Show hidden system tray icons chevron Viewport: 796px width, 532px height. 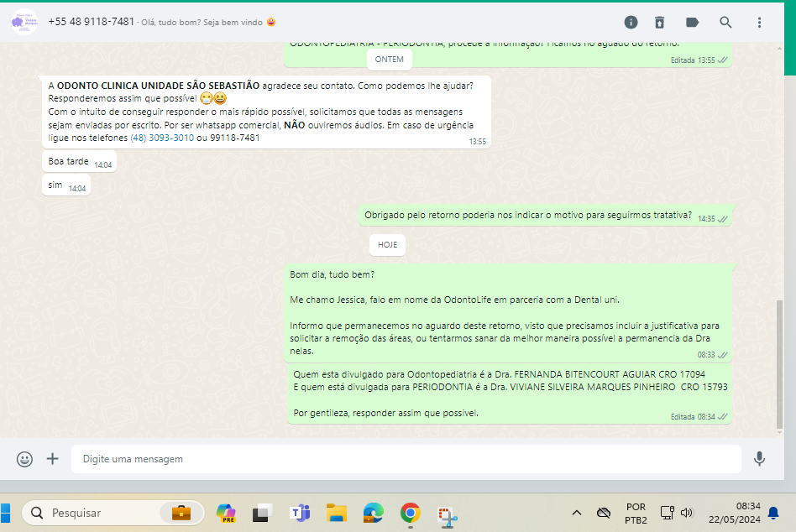tap(577, 513)
